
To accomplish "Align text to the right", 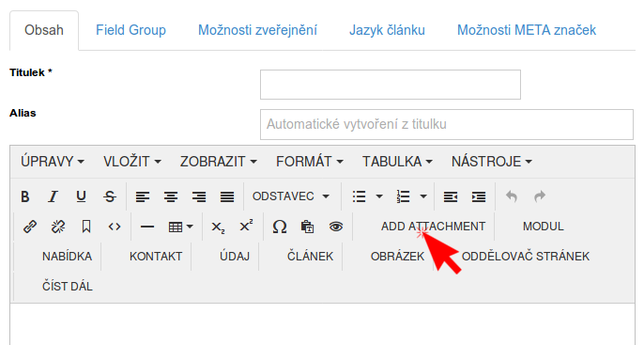I will pos(199,196).
